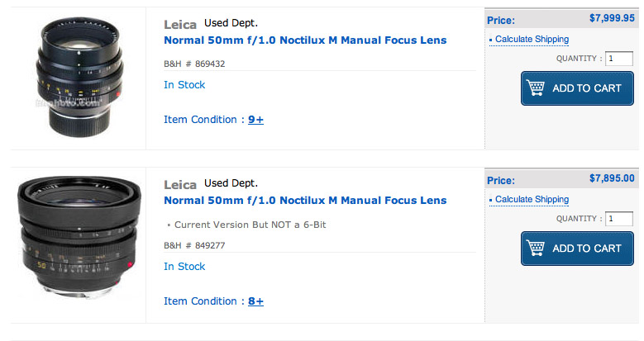Open the first lens product thumbnail
644x341 pixels.
[79, 77]
